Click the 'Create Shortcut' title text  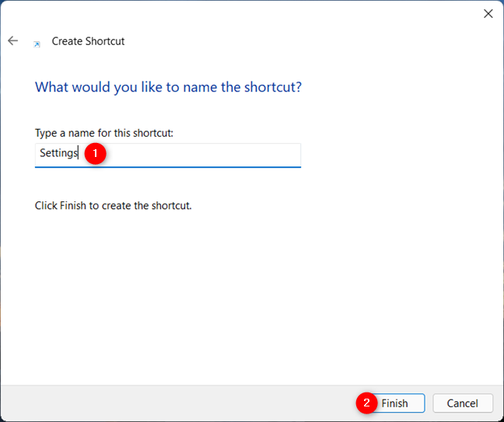(88, 41)
